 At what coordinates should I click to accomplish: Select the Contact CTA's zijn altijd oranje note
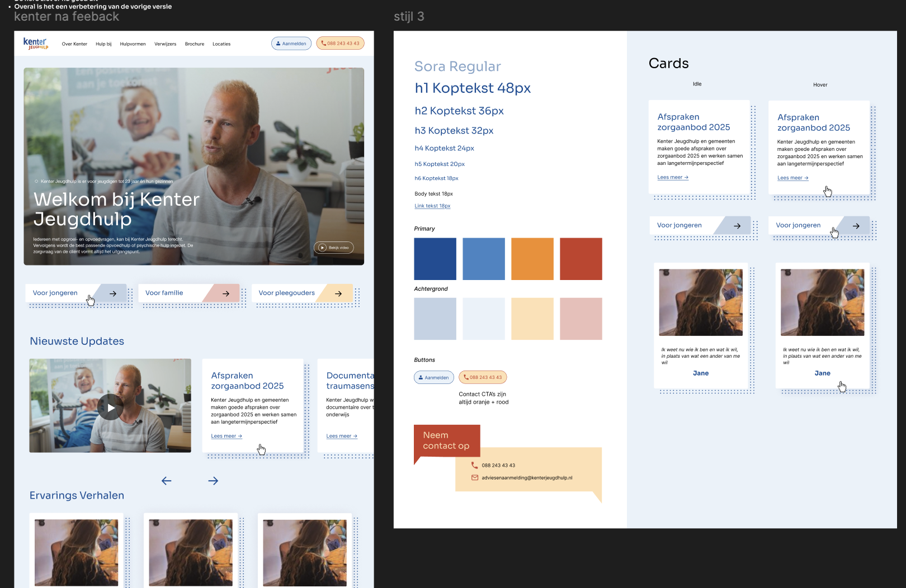coord(484,398)
